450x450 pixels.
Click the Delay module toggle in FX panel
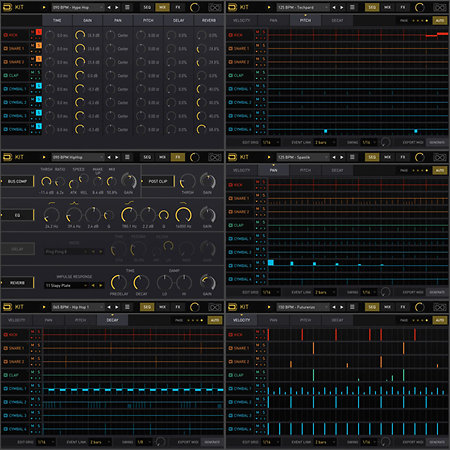[x=17, y=249]
